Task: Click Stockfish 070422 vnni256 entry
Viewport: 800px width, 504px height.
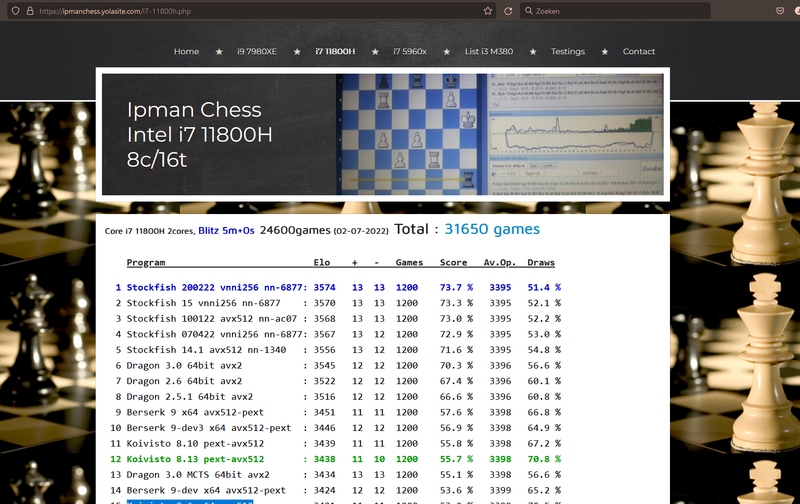Action: point(215,334)
